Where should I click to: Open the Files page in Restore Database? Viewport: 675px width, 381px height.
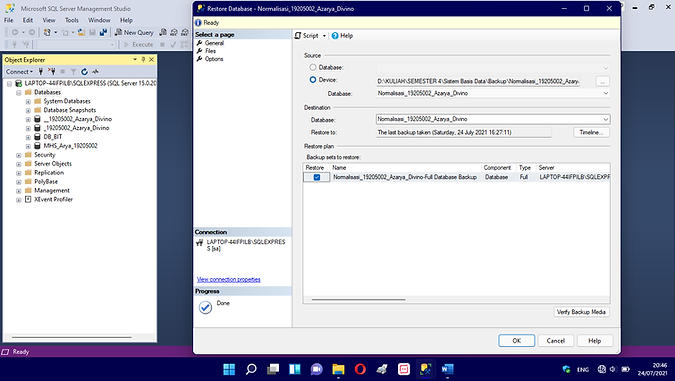click(x=210, y=51)
